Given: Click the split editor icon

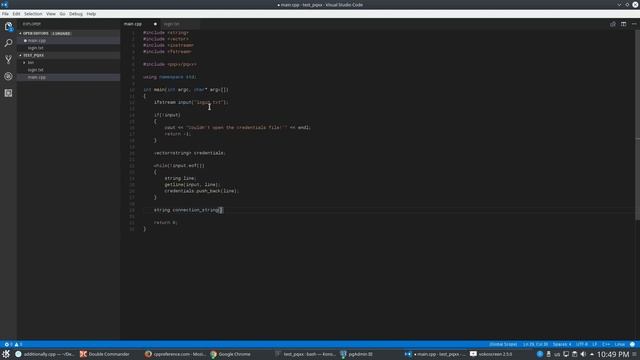Looking at the screenshot, I should click(623, 24).
